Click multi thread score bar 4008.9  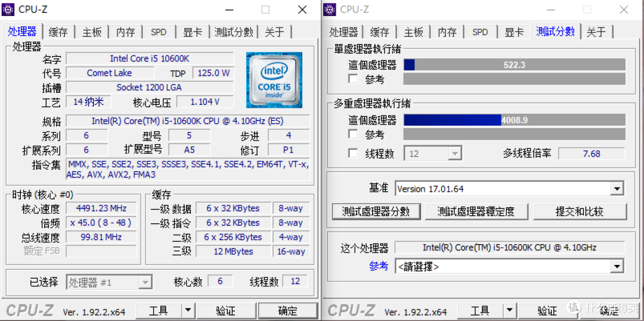[x=515, y=120]
